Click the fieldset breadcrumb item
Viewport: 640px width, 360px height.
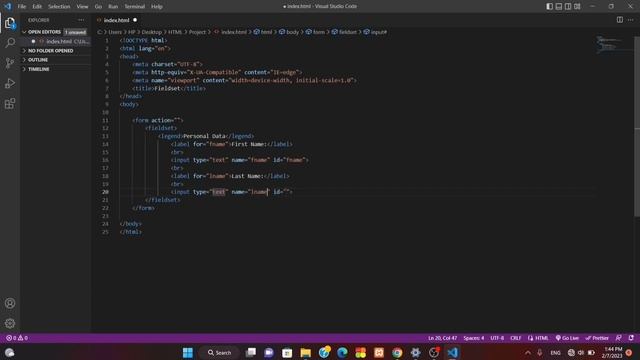pyautogui.click(x=344, y=32)
